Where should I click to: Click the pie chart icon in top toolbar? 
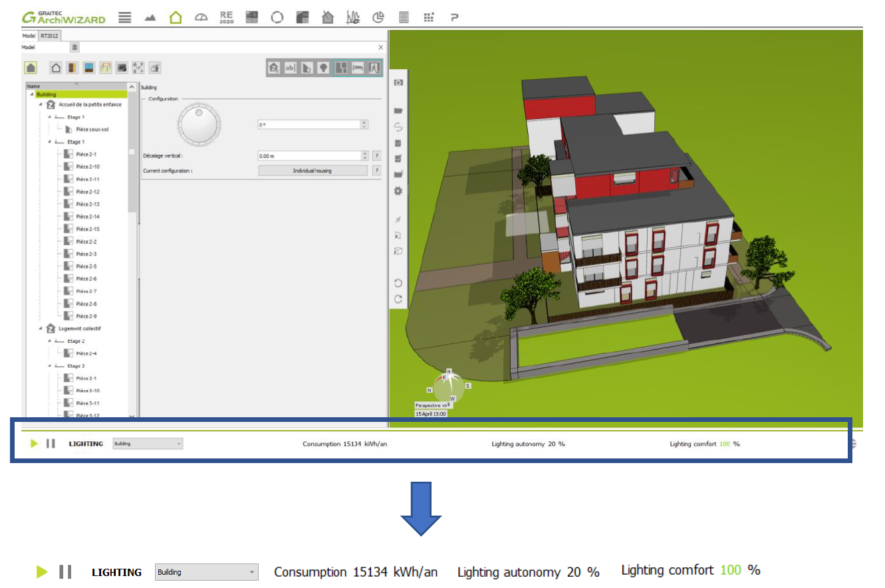pos(378,18)
